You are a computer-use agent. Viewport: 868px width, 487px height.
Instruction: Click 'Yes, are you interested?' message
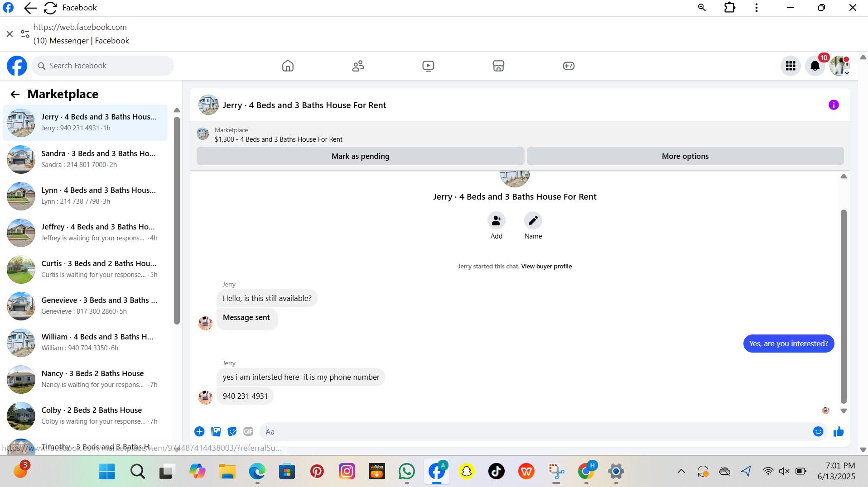pyautogui.click(x=788, y=344)
